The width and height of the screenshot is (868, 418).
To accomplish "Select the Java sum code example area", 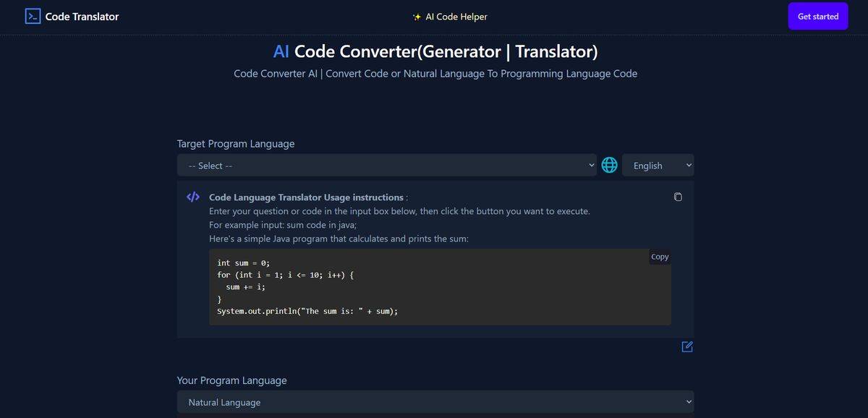I will [x=440, y=286].
